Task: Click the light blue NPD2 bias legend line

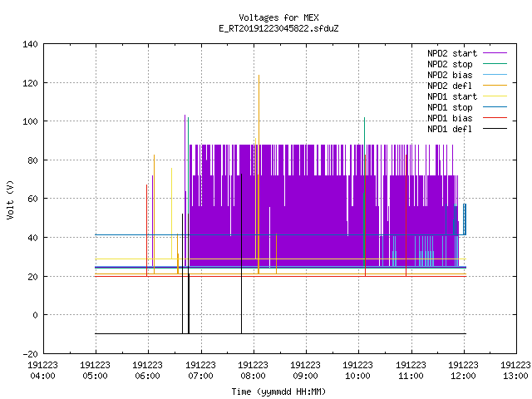Action: [x=495, y=74]
